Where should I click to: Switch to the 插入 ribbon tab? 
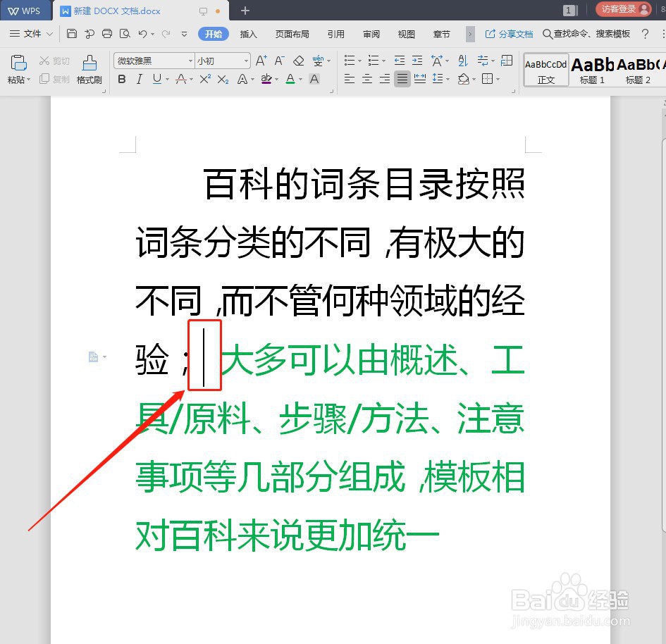[x=247, y=33]
